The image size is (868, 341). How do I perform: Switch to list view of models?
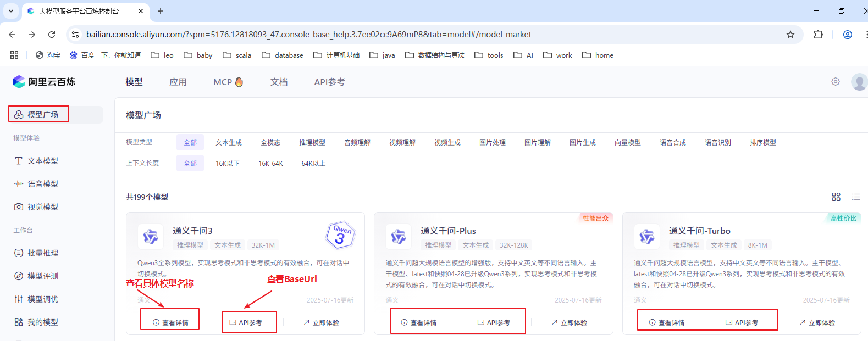point(856,197)
